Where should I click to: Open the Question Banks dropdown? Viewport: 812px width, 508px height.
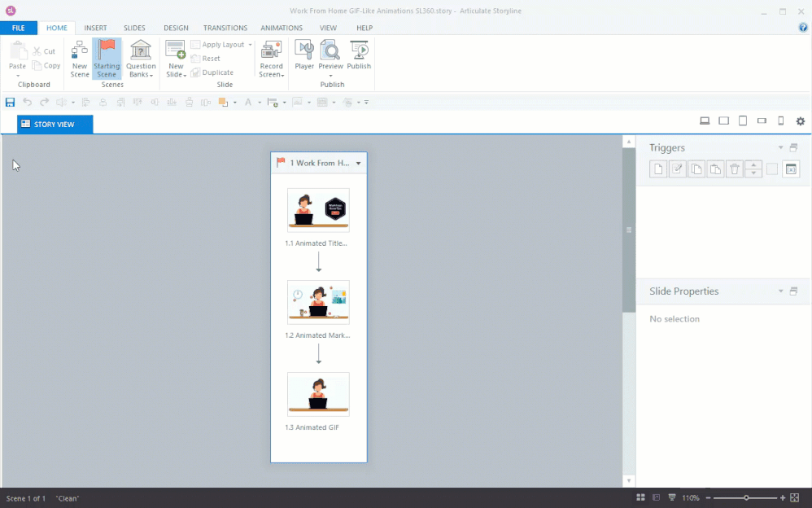pyautogui.click(x=140, y=59)
